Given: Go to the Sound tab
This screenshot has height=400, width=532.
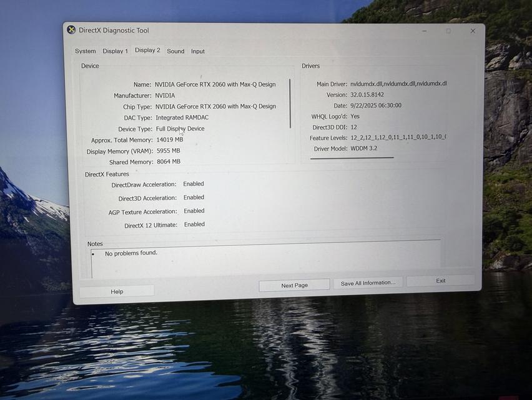Looking at the screenshot, I should pyautogui.click(x=175, y=51).
